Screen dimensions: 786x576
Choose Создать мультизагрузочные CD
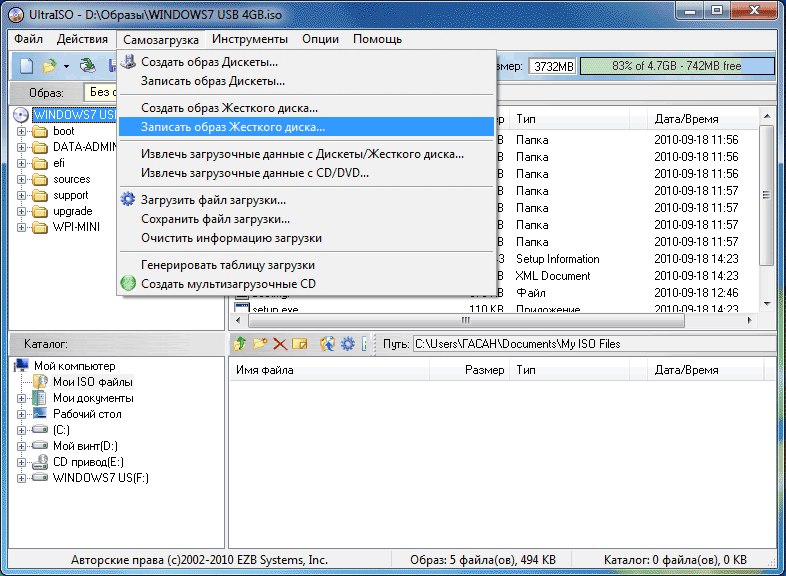click(306, 284)
